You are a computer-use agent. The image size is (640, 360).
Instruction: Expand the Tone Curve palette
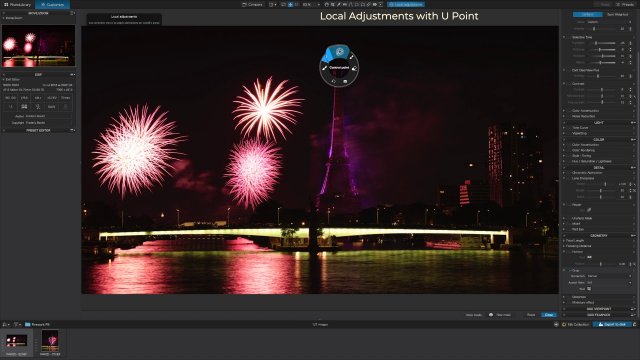coord(580,128)
